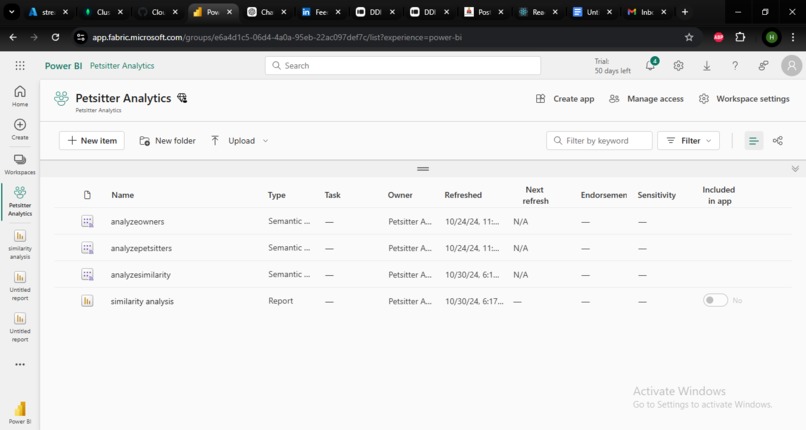806x430 pixels.
Task: Click Petsitter Analytics breadcrumb in header
Action: [x=122, y=66]
